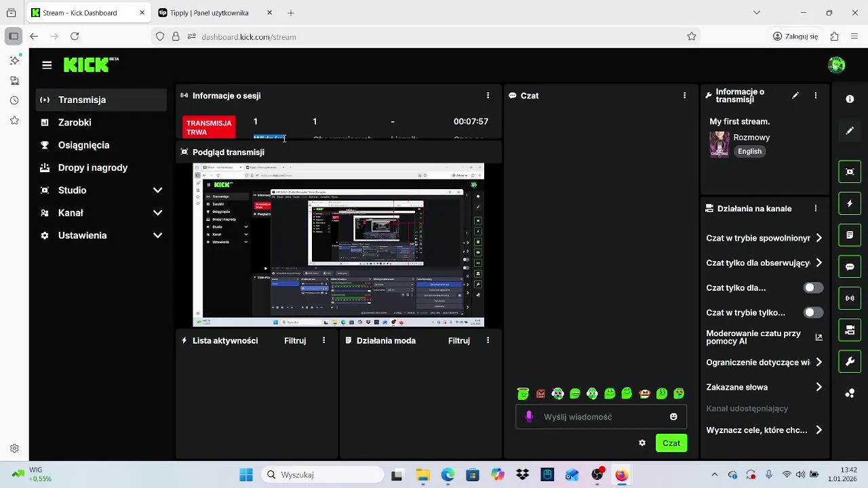
Task: Bookmark this page with star icon
Action: 691,37
